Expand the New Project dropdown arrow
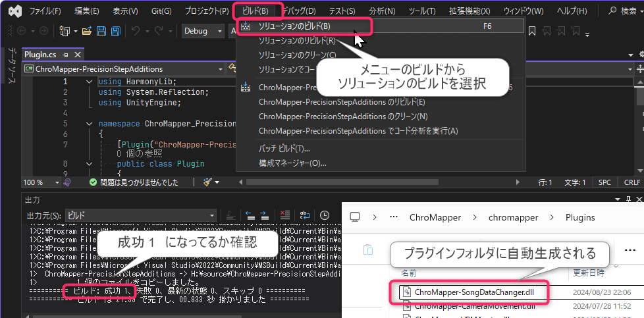 tap(75, 31)
